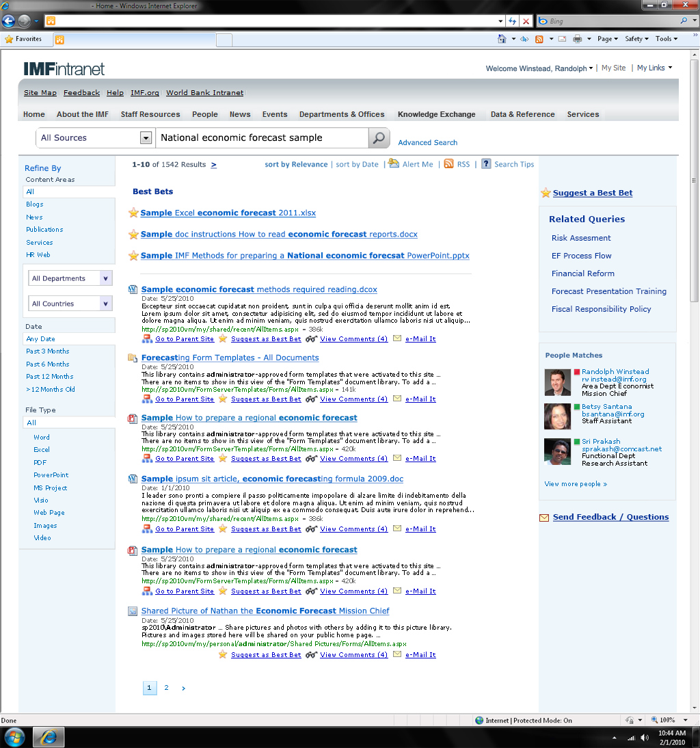700x748 pixels.
Task: Click the IE Home icon in command bar
Action: tap(502, 39)
